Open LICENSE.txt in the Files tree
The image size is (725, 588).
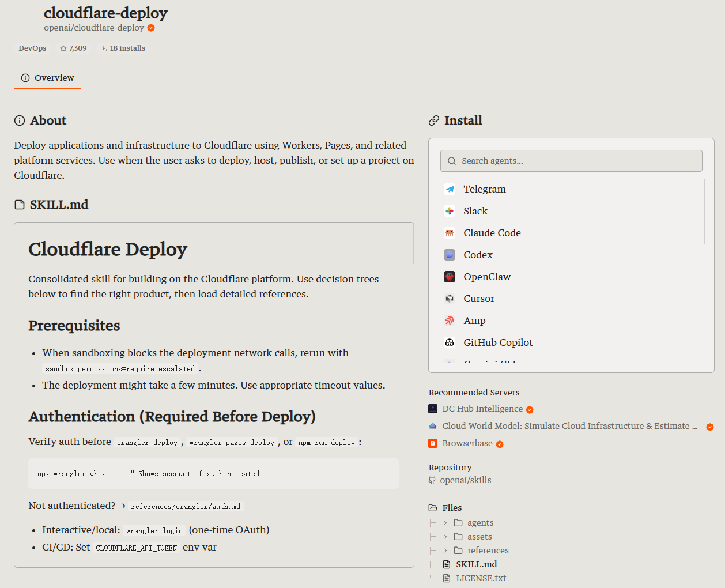[481, 578]
